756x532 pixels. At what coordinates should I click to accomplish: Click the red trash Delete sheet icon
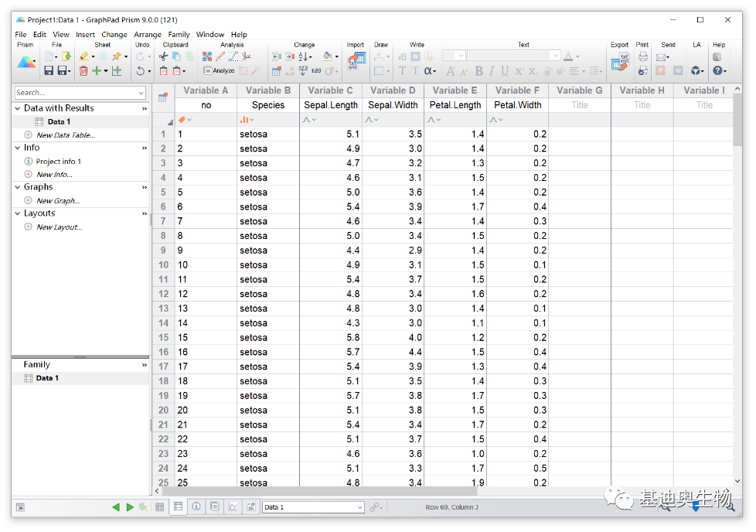pyautogui.click(x=83, y=70)
